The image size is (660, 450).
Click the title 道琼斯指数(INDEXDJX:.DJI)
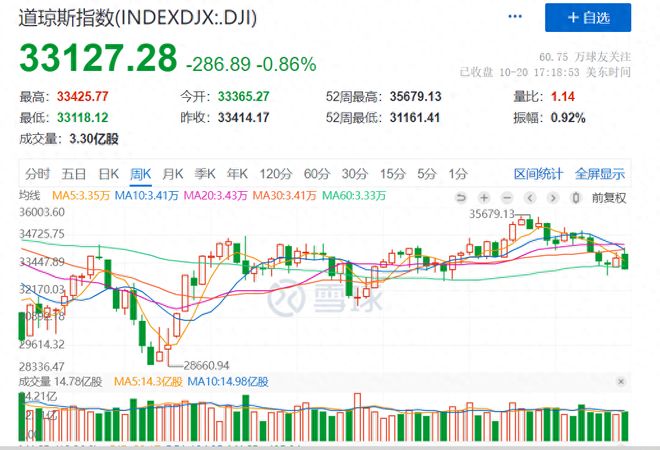(138, 18)
